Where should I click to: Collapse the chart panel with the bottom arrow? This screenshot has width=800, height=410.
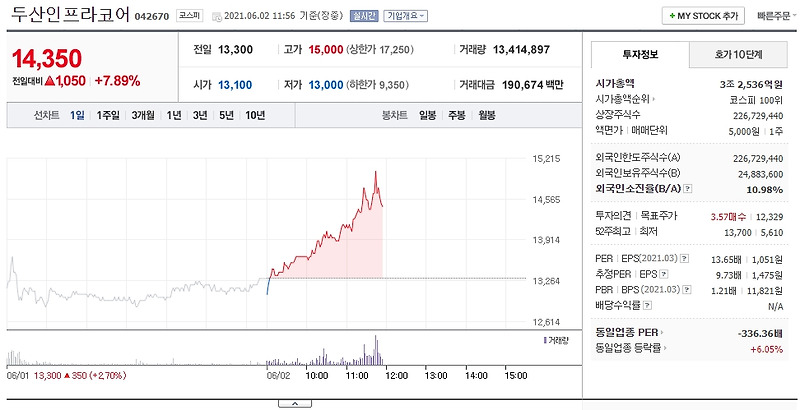[295, 404]
